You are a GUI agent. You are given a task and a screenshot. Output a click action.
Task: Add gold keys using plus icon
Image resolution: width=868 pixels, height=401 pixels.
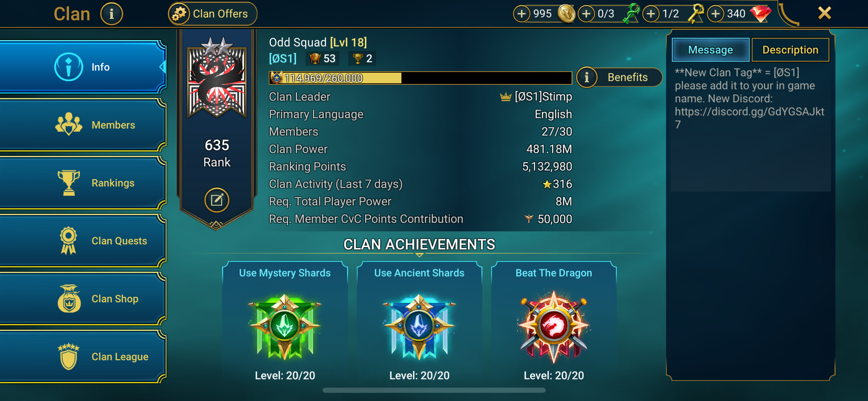[x=651, y=14]
